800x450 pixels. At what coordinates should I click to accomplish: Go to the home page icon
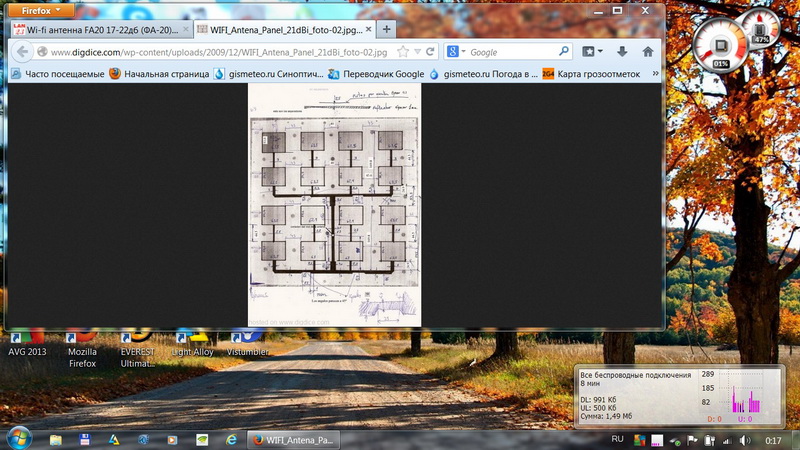647,52
